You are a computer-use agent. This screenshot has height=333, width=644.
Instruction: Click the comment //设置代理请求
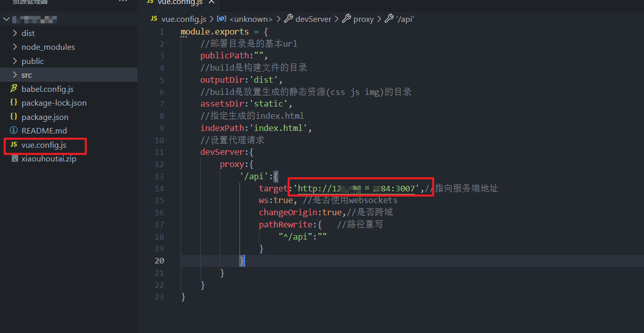pos(232,140)
